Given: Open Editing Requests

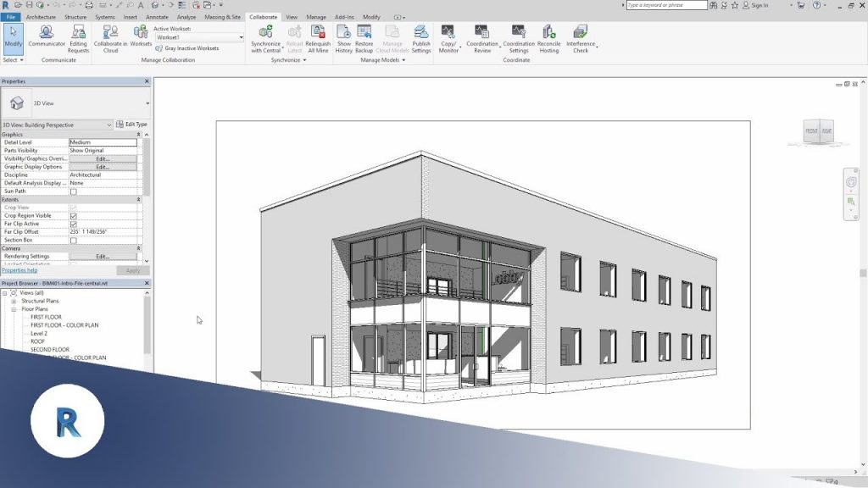Looking at the screenshot, I should pyautogui.click(x=78, y=32).
